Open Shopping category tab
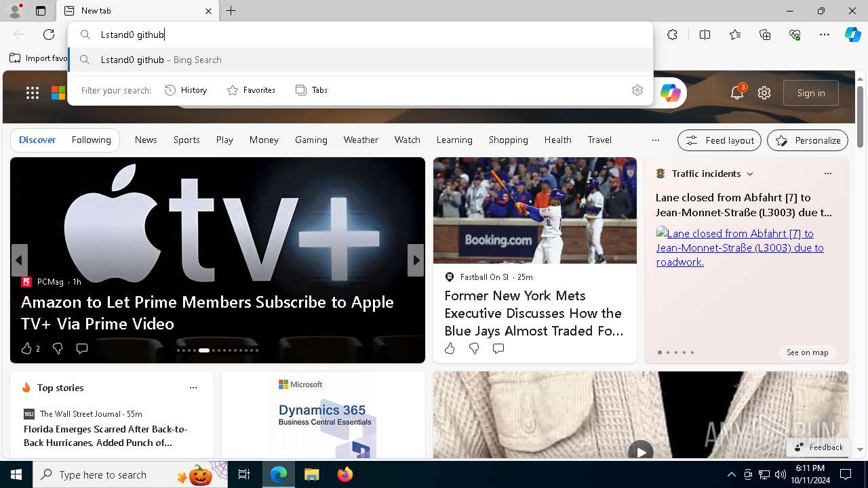The height and width of the screenshot is (488, 868). point(509,140)
